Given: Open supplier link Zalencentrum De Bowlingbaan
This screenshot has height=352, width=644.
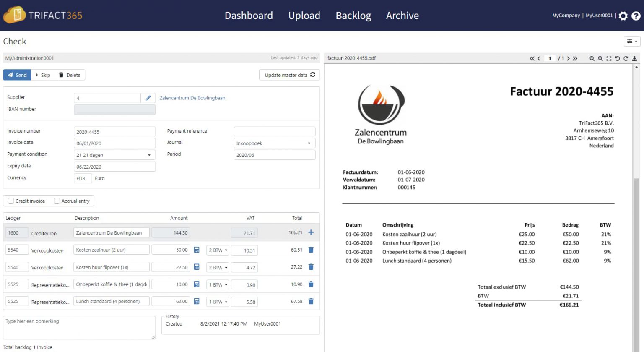Looking at the screenshot, I should coord(192,98).
